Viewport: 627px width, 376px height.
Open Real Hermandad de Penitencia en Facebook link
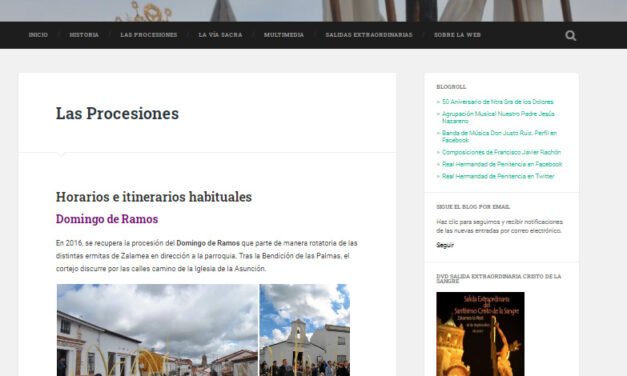502,164
